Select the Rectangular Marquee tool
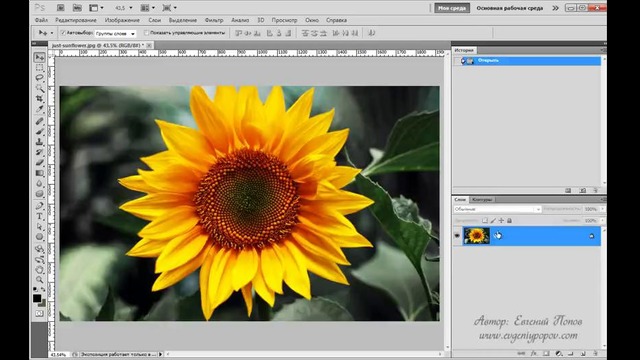The image size is (640, 360). pos(40,68)
